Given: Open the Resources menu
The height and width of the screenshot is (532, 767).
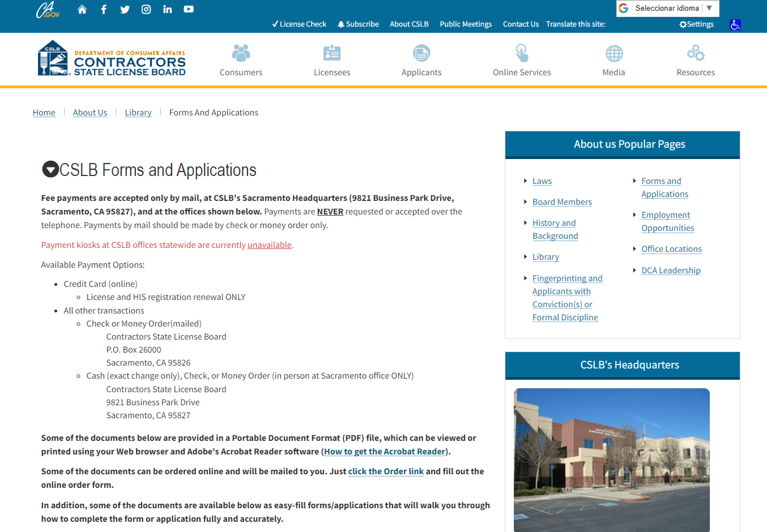Looking at the screenshot, I should pos(696,61).
